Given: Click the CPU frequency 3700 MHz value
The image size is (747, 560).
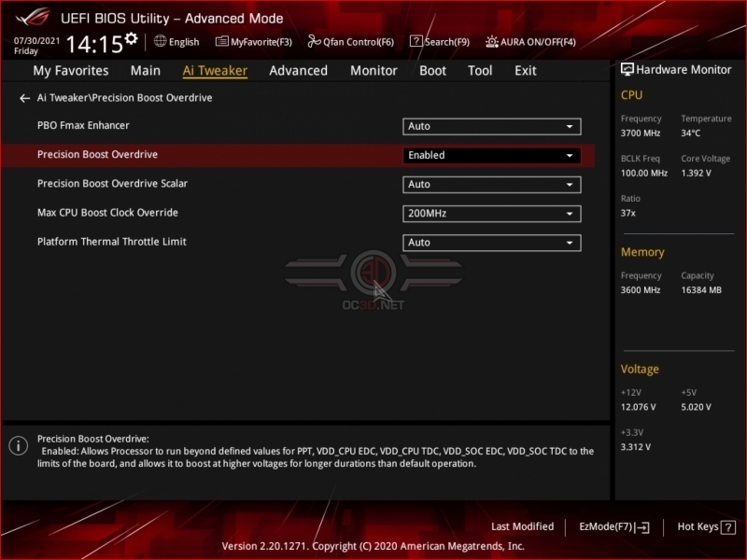Looking at the screenshot, I should click(x=641, y=133).
